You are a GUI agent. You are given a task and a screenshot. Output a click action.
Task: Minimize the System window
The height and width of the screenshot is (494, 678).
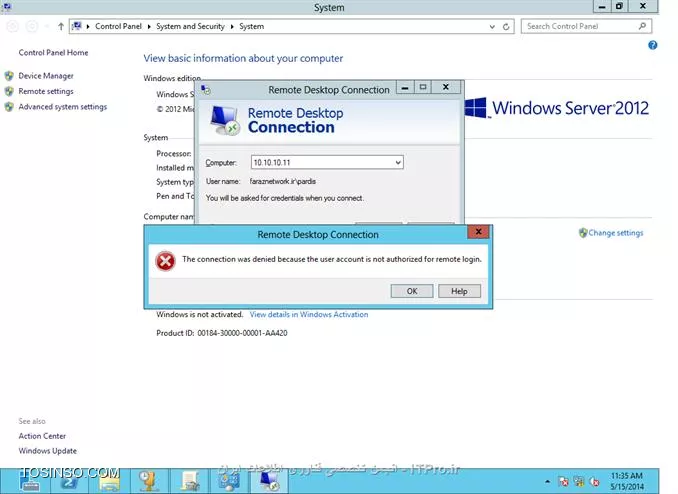601,6
